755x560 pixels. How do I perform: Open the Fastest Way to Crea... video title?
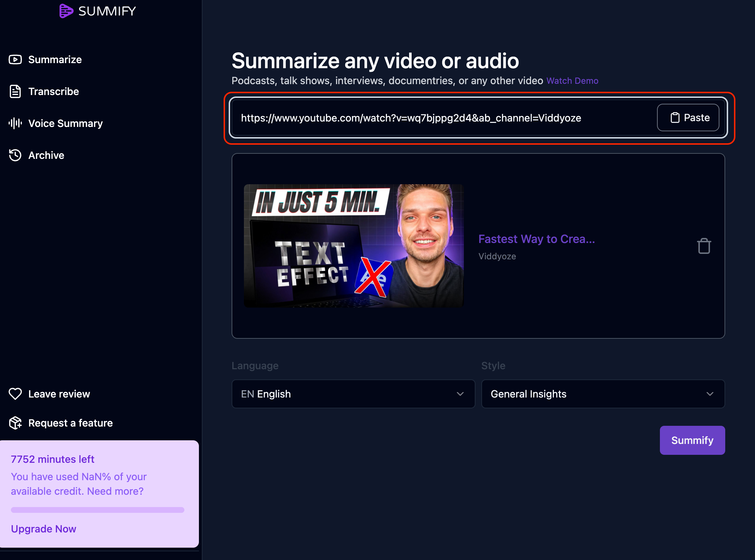[536, 239]
